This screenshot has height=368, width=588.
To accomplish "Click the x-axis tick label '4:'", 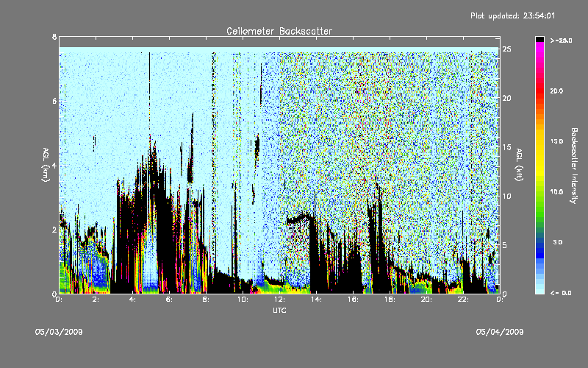I will (x=134, y=300).
